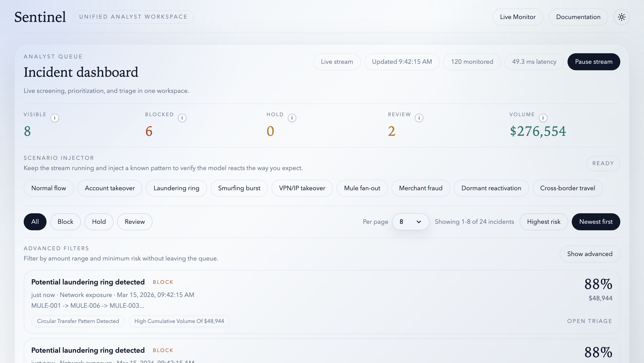The image size is (644, 363).
Task: Open the Live Monitor page
Action: point(517,17)
